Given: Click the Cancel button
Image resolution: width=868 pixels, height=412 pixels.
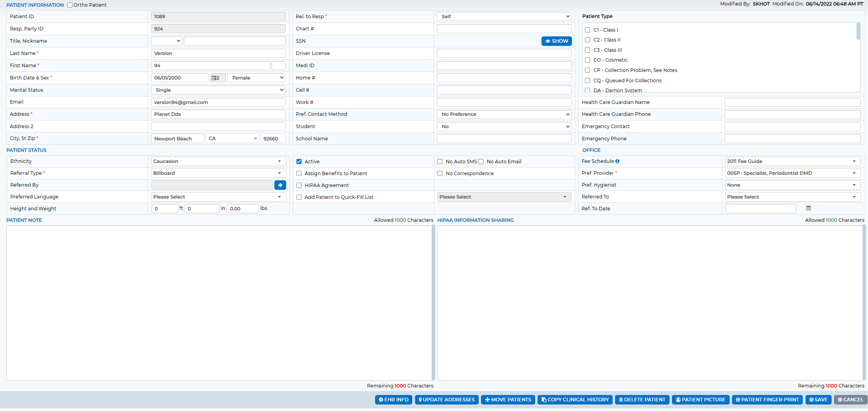Looking at the screenshot, I should coord(851,400).
